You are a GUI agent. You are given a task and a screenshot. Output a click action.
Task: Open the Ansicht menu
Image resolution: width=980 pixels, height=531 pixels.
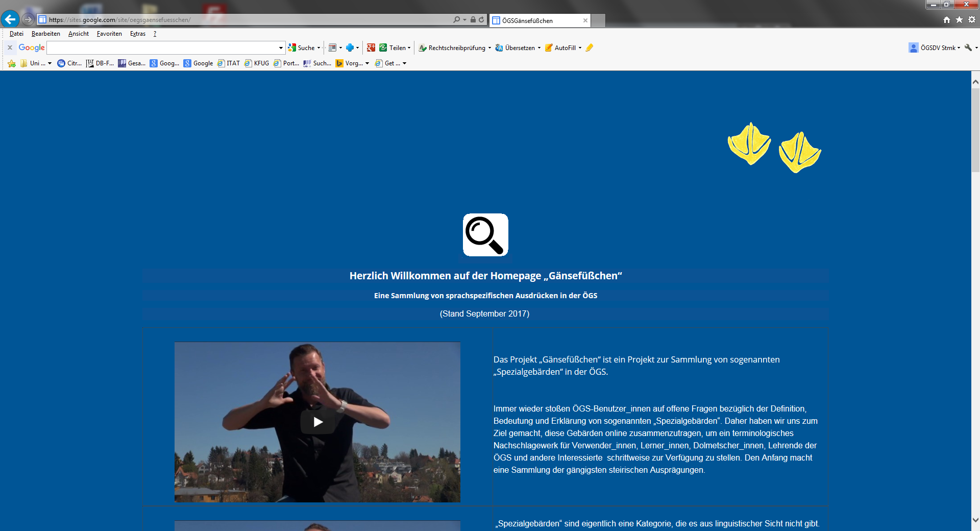point(79,34)
